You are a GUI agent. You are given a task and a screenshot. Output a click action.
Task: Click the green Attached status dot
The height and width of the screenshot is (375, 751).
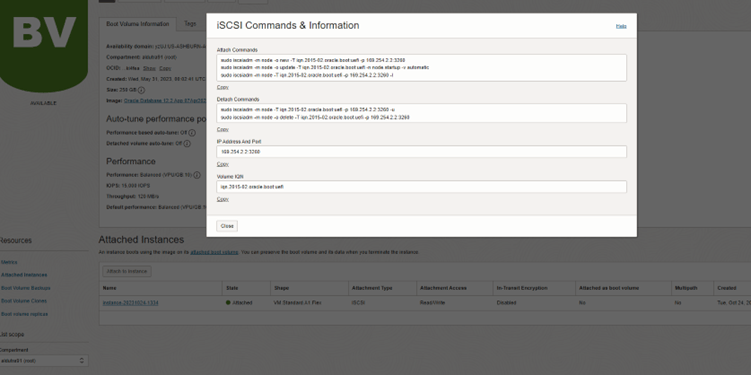[x=228, y=303]
